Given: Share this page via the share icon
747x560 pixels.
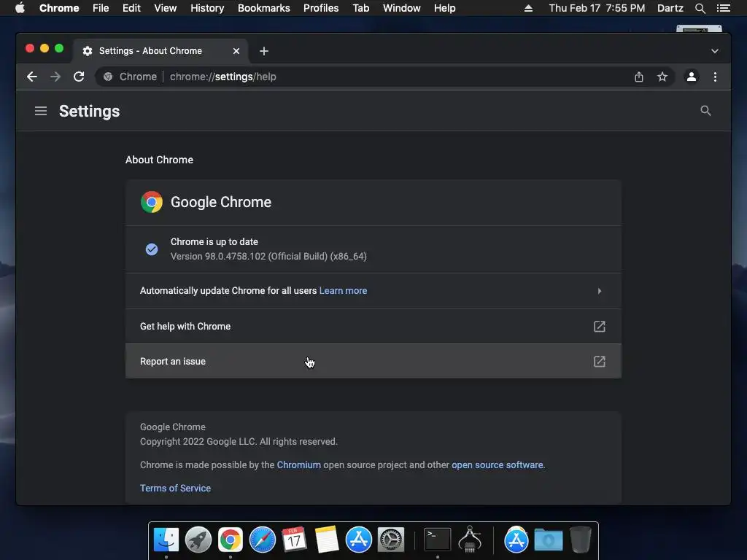Looking at the screenshot, I should 639,77.
